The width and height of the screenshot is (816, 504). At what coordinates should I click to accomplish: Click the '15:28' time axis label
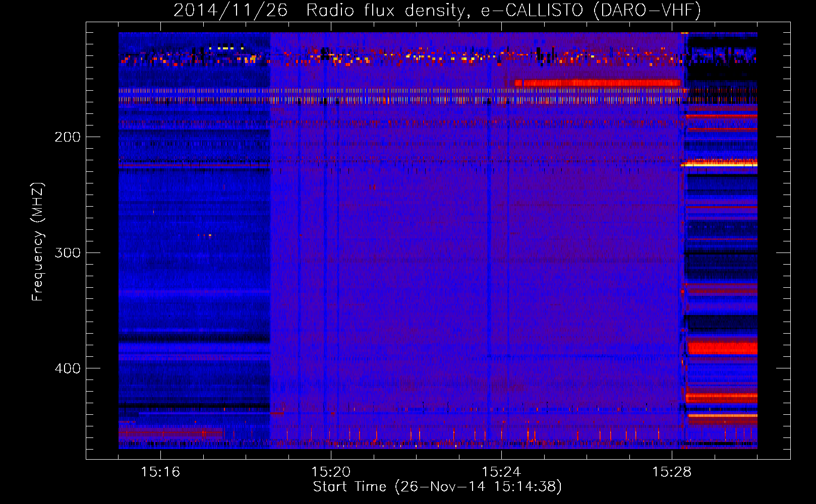coord(672,472)
